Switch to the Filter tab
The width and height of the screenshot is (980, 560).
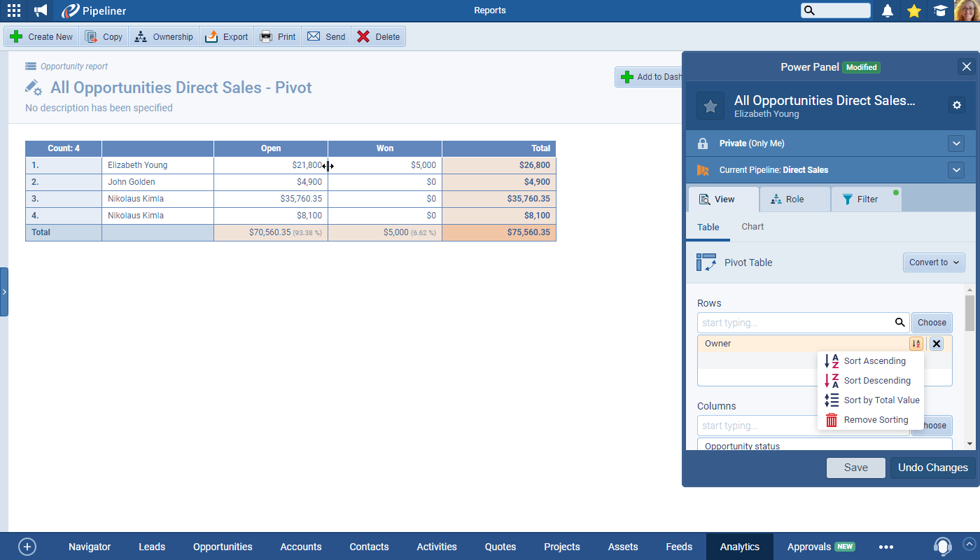866,199
